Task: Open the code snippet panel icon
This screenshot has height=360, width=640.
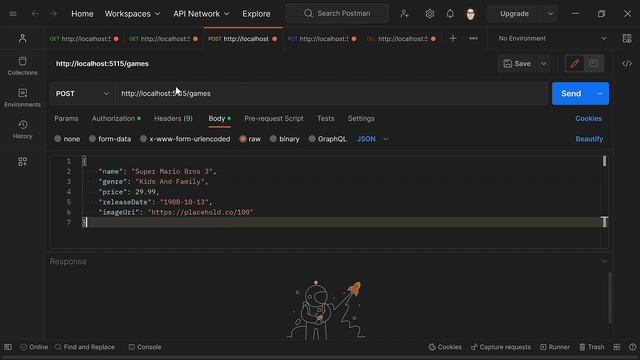Action: tap(627, 64)
